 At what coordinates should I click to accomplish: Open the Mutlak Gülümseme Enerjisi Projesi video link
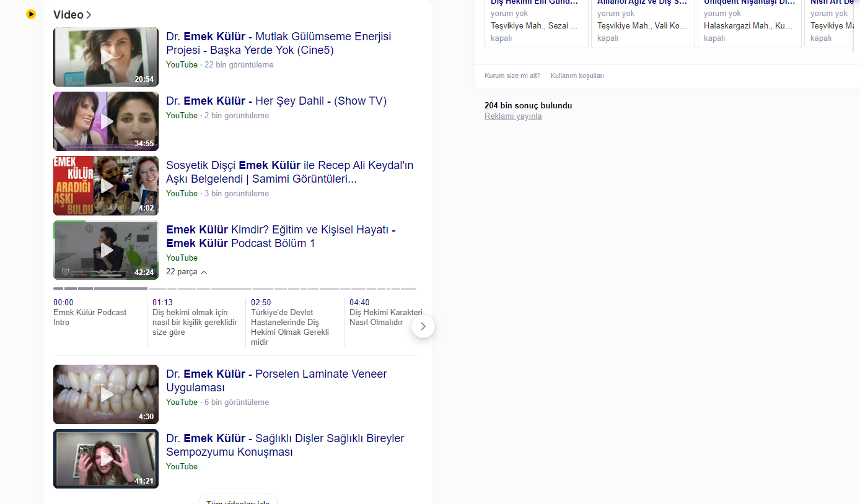[x=278, y=43]
